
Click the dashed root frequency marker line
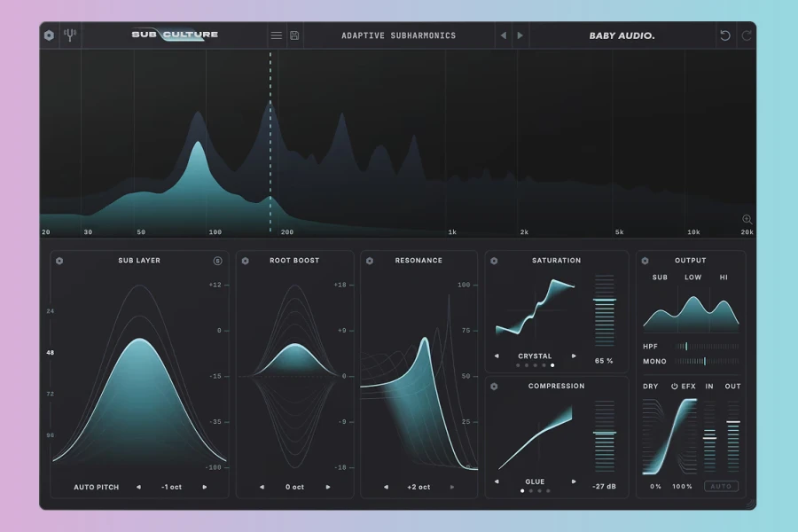[x=270, y=143]
